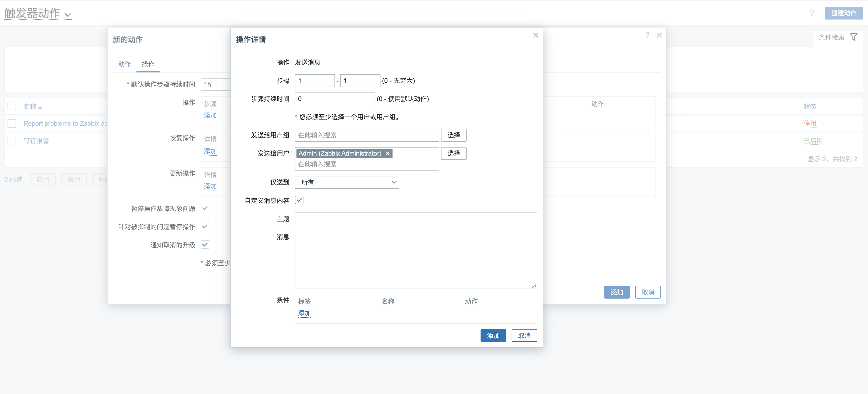Open the 钉钉报警 action link

coord(36,141)
